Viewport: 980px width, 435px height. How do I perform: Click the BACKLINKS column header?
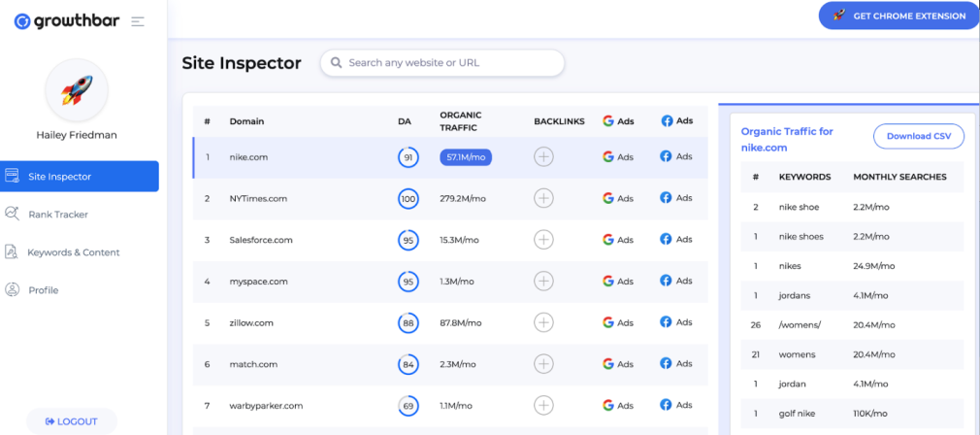[x=559, y=121]
